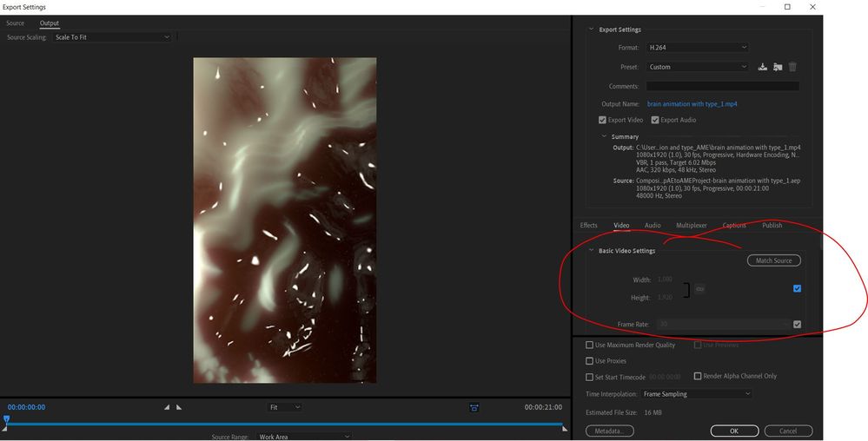Click the Estimated File Size 16 MB text

point(623,412)
